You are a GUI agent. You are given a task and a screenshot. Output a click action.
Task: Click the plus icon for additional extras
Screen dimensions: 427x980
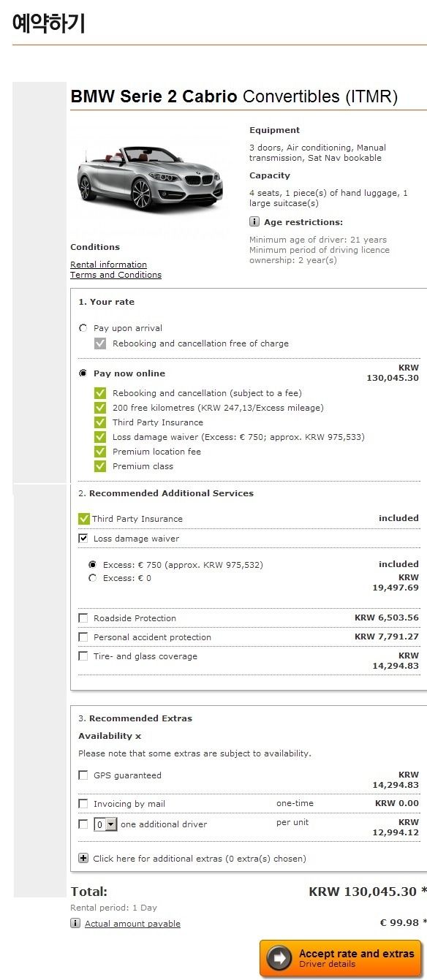click(83, 858)
